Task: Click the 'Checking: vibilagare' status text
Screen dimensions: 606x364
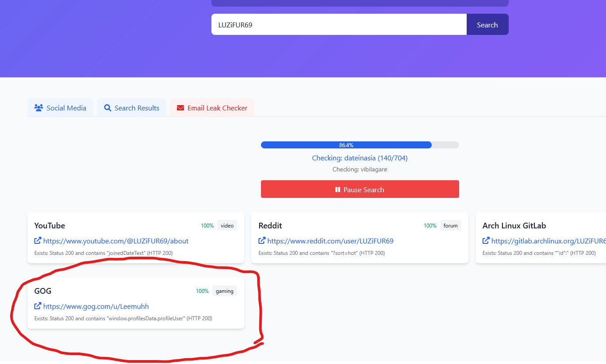Action: point(360,169)
